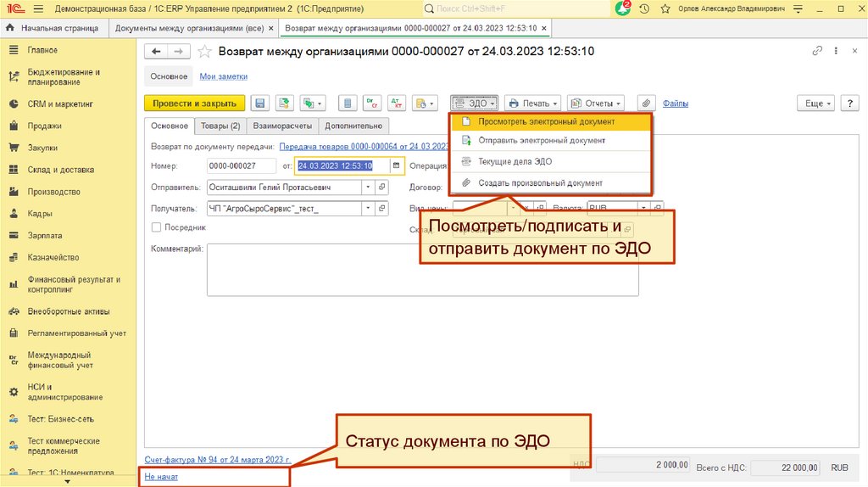Viewport: 868px width, 487px height.
Task: Expand the Печать dropdown
Action: (532, 103)
